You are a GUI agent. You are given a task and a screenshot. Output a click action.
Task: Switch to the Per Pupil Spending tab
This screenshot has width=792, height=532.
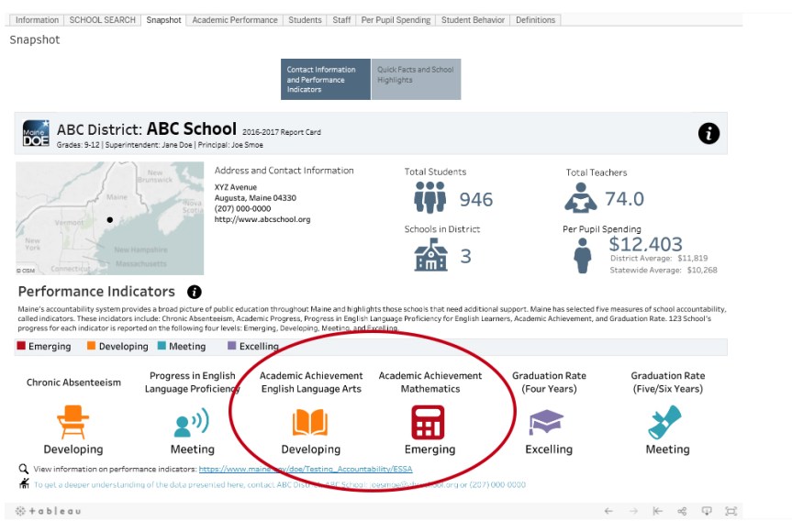click(396, 20)
